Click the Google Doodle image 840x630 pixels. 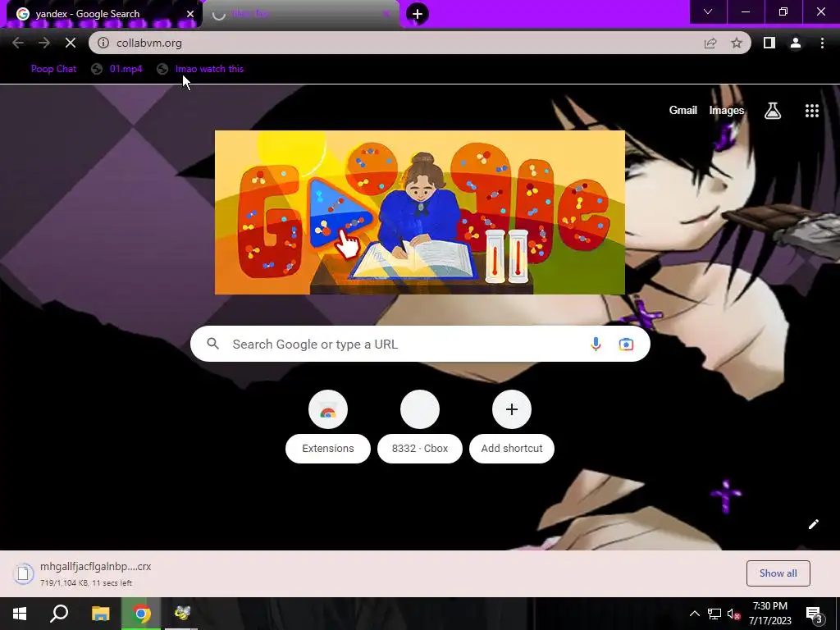click(x=419, y=212)
